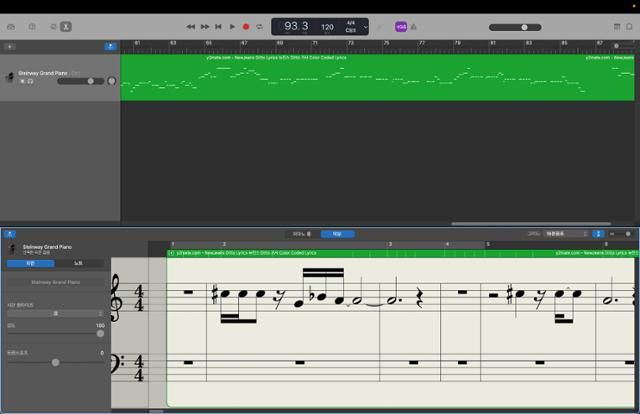The height and width of the screenshot is (414, 640).
Task: Add a new track with plus button
Action: point(10,46)
